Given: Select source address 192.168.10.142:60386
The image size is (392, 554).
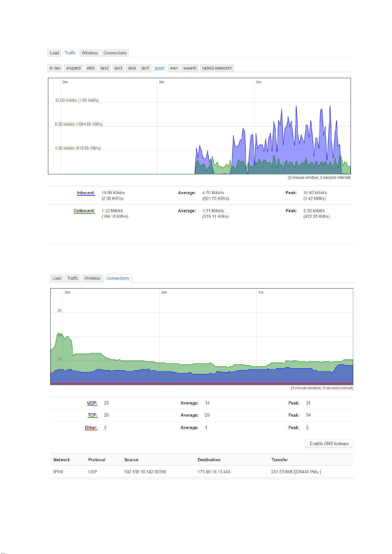Looking at the screenshot, I should point(145,472).
